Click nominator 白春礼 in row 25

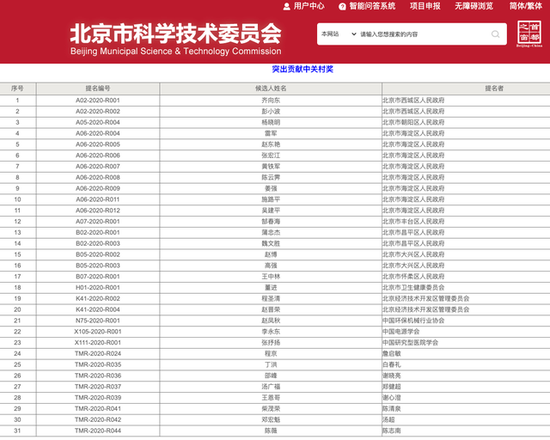[x=391, y=365]
